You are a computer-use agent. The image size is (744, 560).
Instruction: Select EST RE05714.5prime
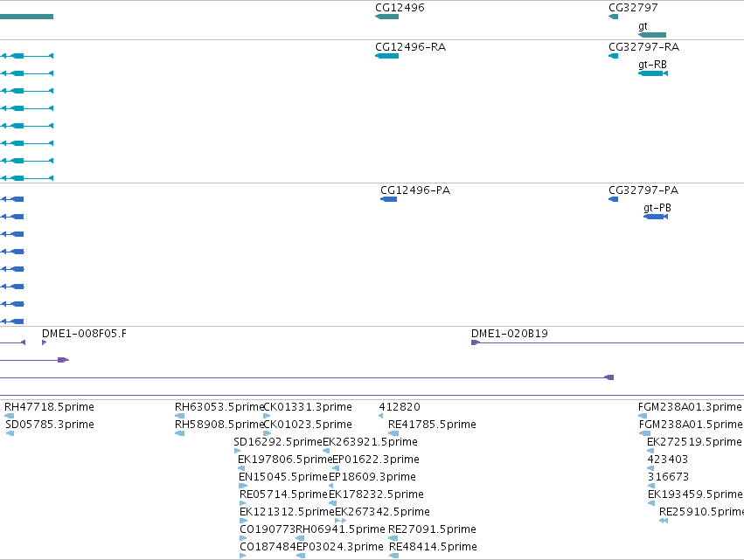[x=284, y=494]
